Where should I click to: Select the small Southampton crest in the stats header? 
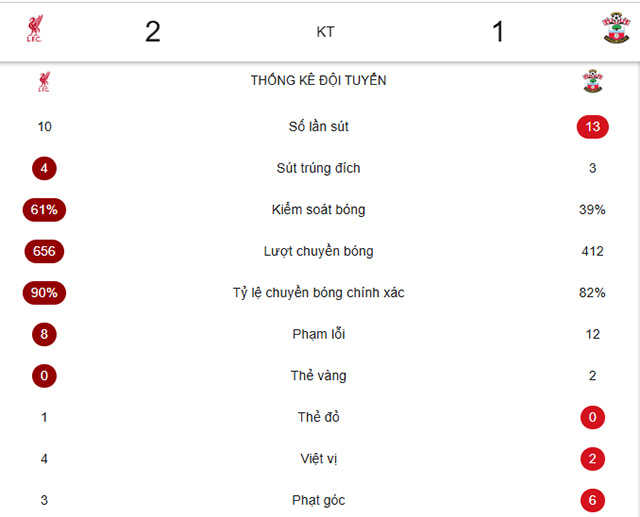(x=593, y=81)
